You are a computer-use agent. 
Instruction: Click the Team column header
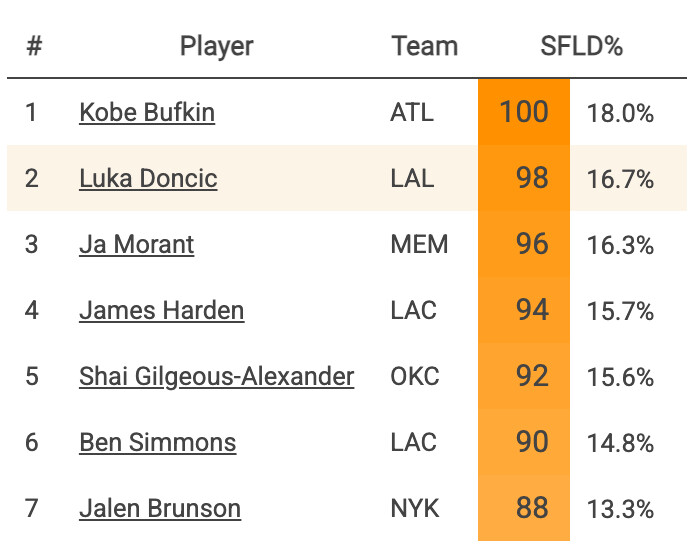424,46
